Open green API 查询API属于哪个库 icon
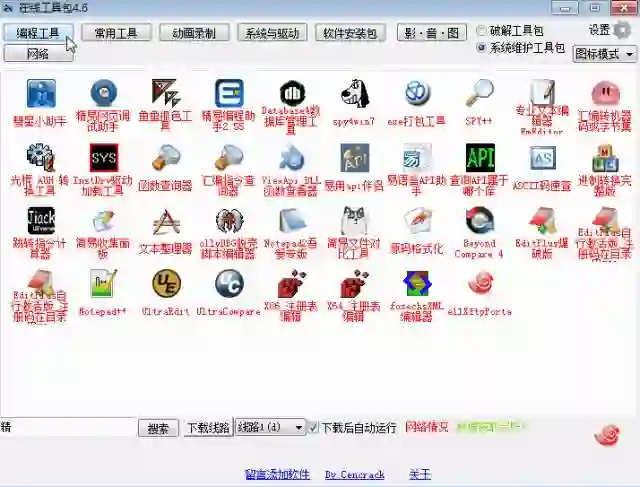This screenshot has width=640, height=487. [x=480, y=158]
